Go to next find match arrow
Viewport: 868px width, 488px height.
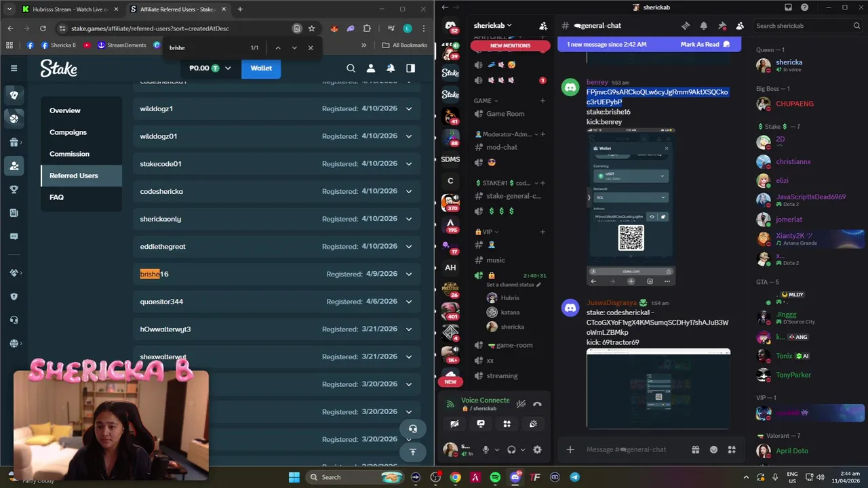(x=294, y=47)
